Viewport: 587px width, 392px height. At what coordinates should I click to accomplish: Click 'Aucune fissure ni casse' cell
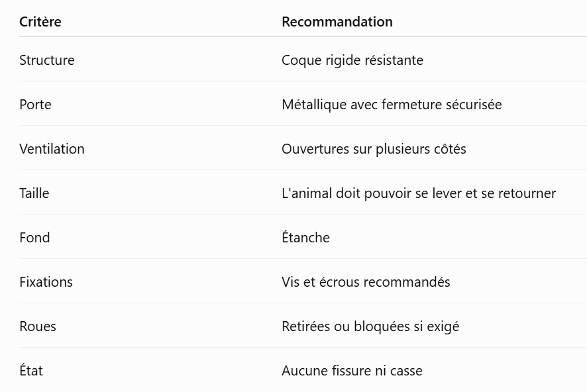(352, 371)
